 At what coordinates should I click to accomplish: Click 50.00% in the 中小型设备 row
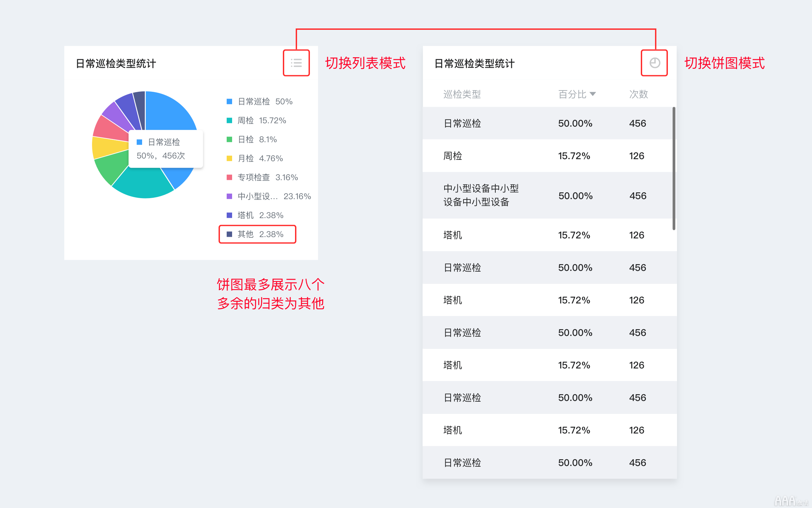point(575,196)
